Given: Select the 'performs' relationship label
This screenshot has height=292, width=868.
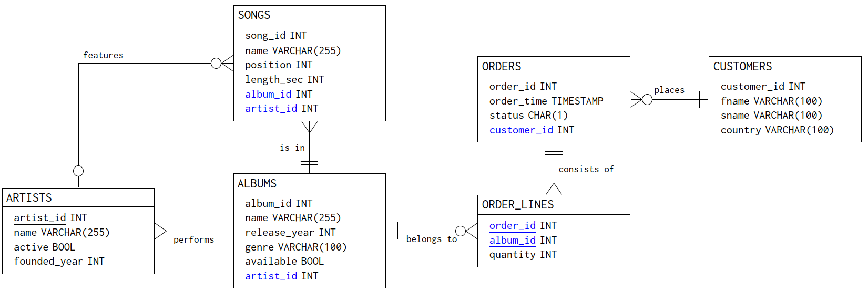Looking at the screenshot, I should [193, 239].
